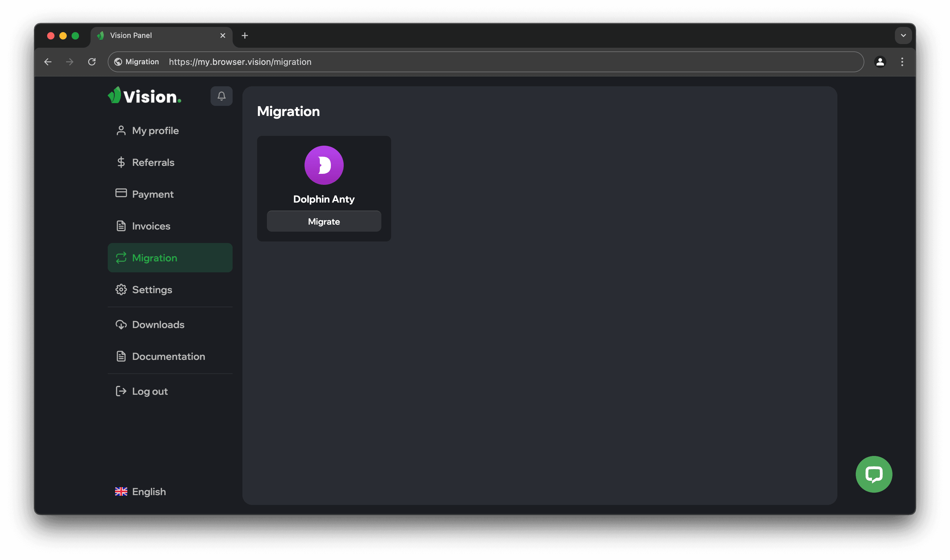
Task: Click the site info globe icon
Action: pos(118,62)
